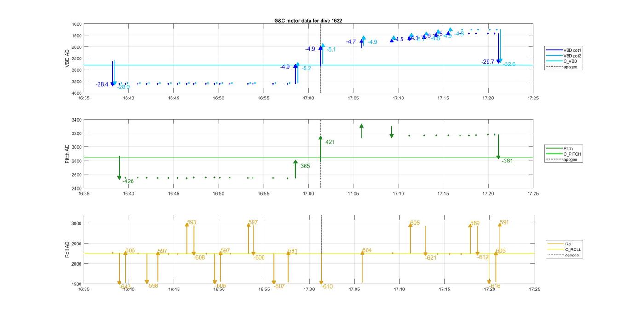Click the '-643' label in Roll plot
Viewport: 644px width, 319px height.
click(125, 287)
